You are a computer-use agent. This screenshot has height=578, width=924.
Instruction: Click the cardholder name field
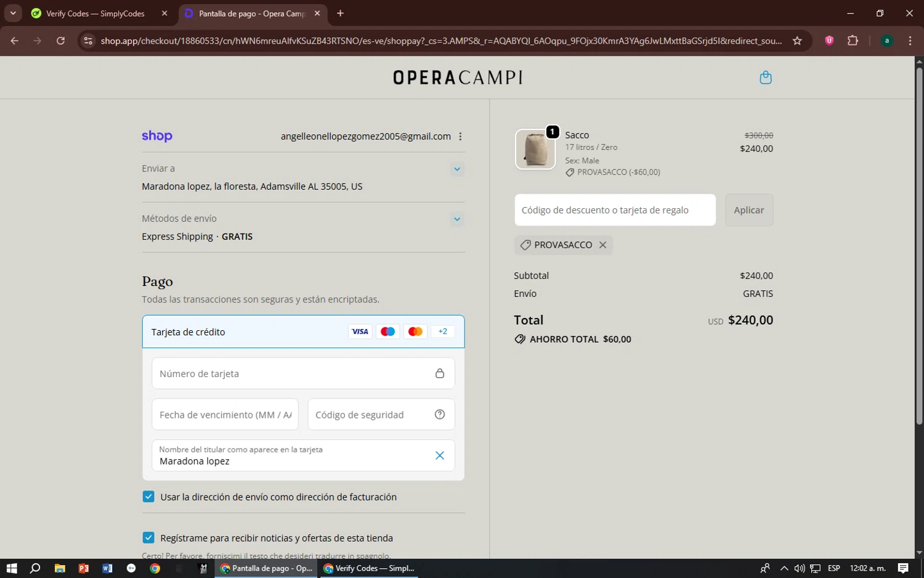click(303, 455)
